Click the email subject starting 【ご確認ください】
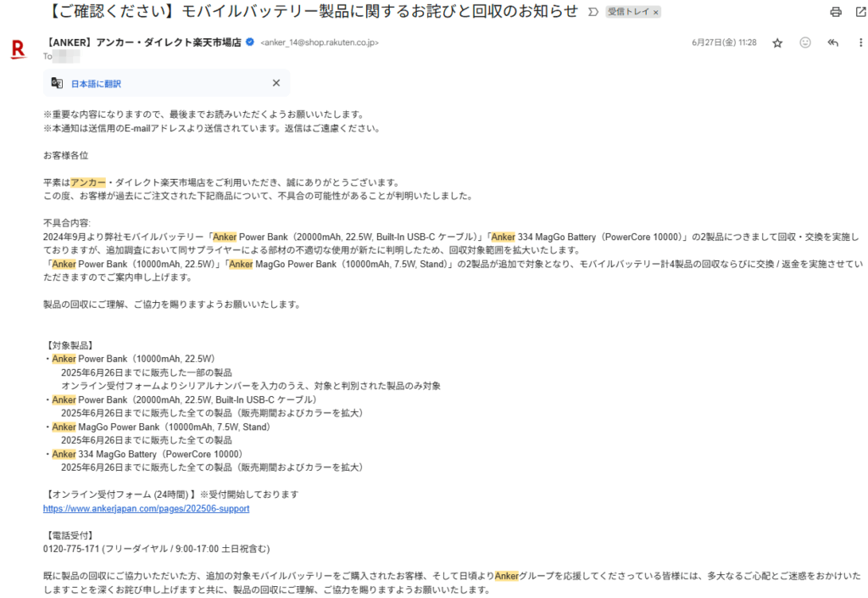Image resolution: width=868 pixels, height=598 pixels. pyautogui.click(x=312, y=12)
